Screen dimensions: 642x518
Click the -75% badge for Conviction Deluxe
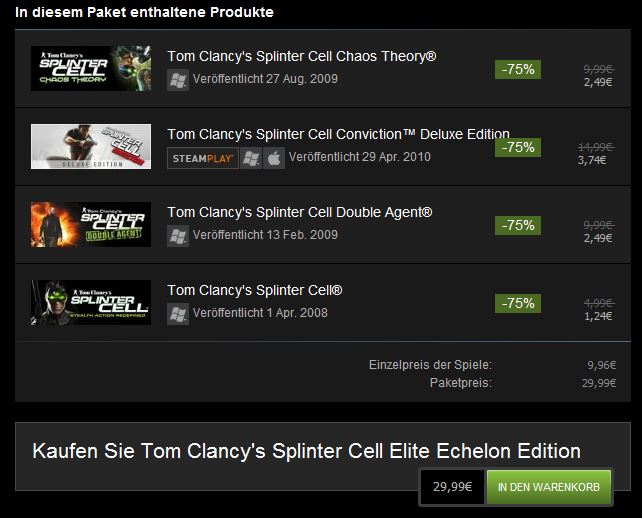click(x=518, y=147)
